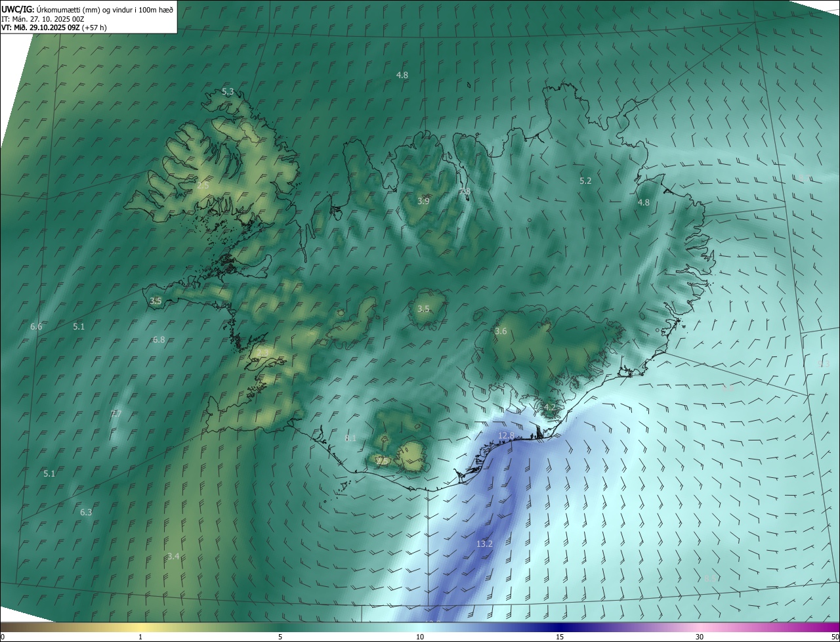Click the map value '6.6'

click(x=36, y=326)
